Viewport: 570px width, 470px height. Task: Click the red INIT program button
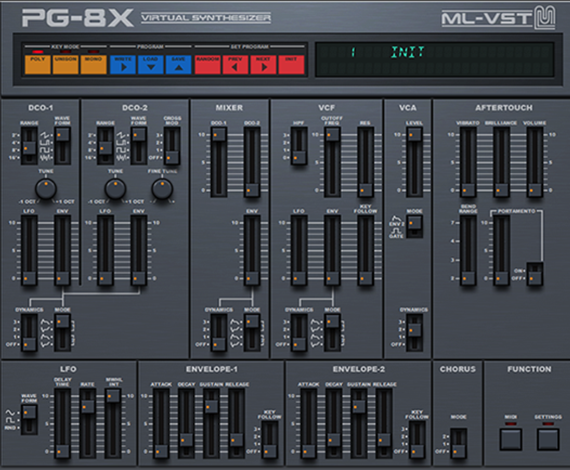coord(291,65)
